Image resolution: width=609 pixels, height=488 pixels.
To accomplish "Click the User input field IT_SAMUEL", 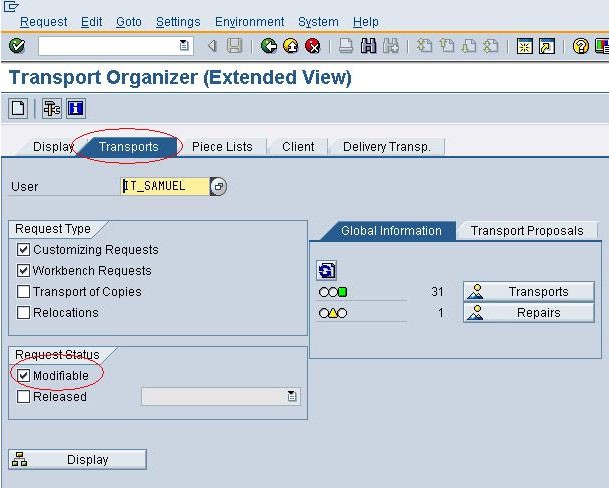I will point(165,186).
